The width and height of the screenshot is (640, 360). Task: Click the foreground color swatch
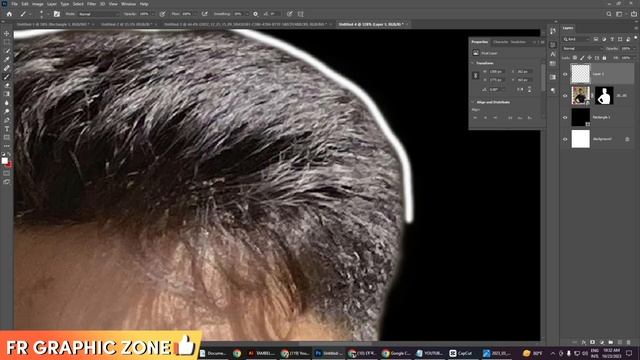[x=5, y=161]
